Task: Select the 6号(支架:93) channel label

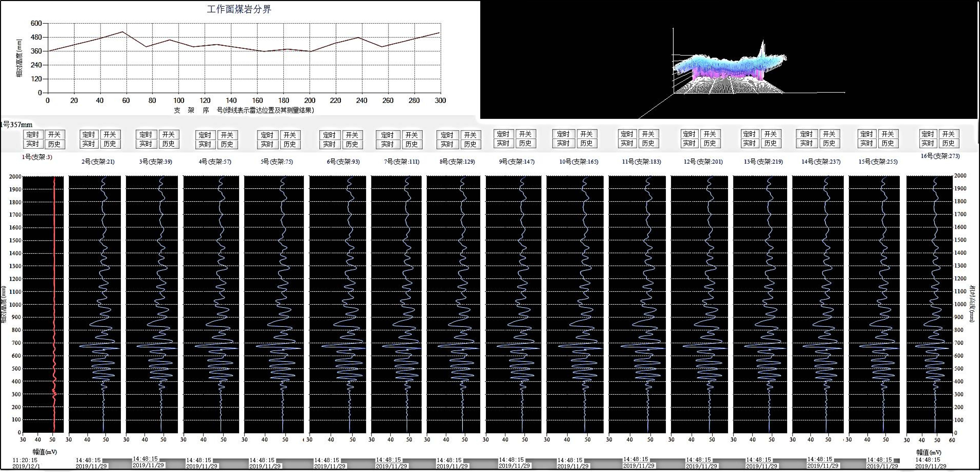Action: coord(343,161)
